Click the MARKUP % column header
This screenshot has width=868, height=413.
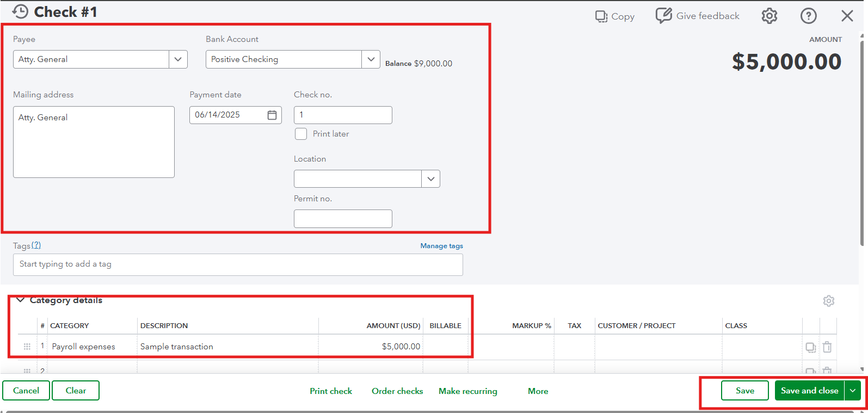pyautogui.click(x=531, y=326)
